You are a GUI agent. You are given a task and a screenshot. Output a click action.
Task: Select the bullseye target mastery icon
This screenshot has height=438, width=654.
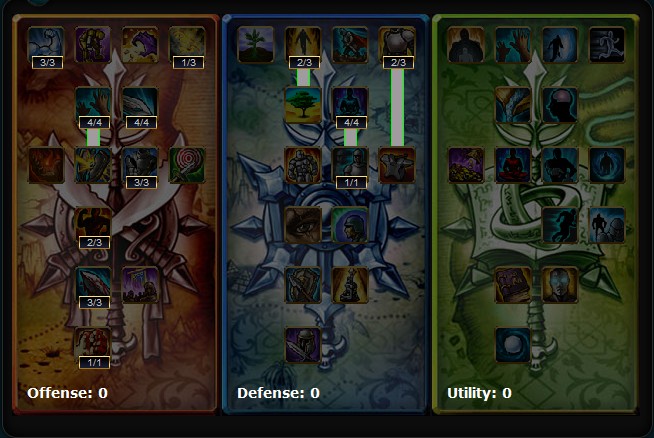[187, 165]
